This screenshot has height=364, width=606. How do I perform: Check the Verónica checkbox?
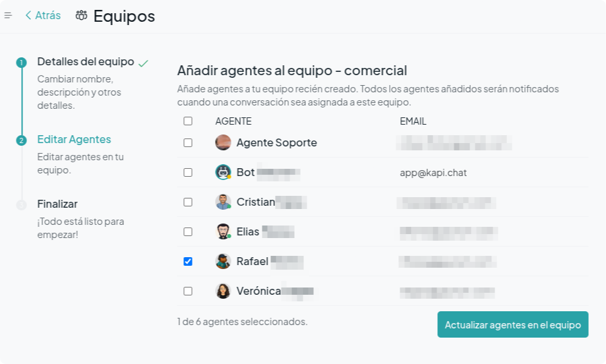point(188,291)
